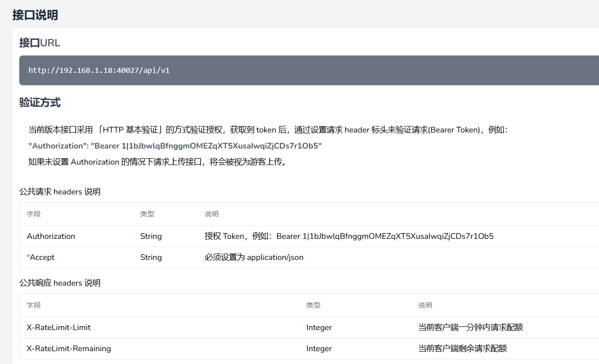Click the 接口URL section heading
This screenshot has width=599, height=364.
[39, 43]
